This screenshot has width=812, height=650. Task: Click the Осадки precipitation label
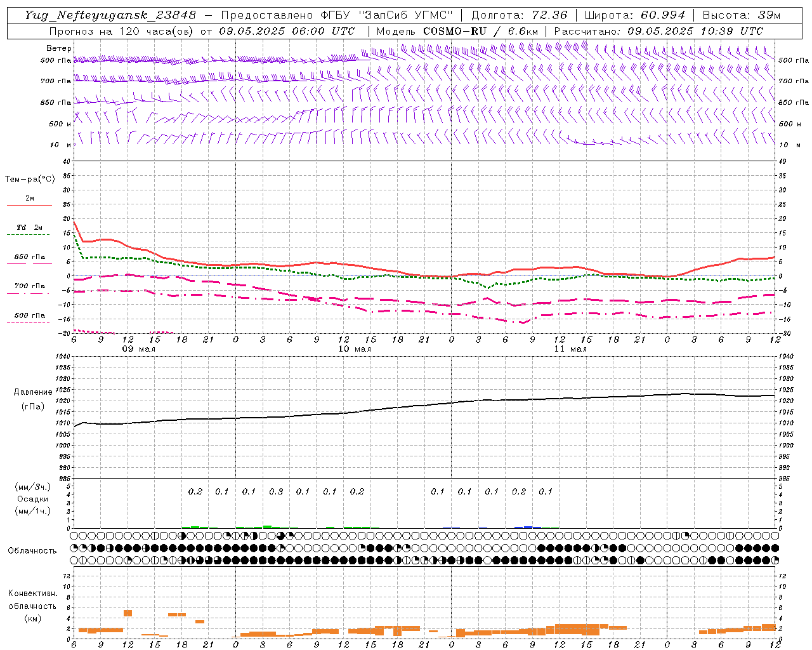pos(32,499)
